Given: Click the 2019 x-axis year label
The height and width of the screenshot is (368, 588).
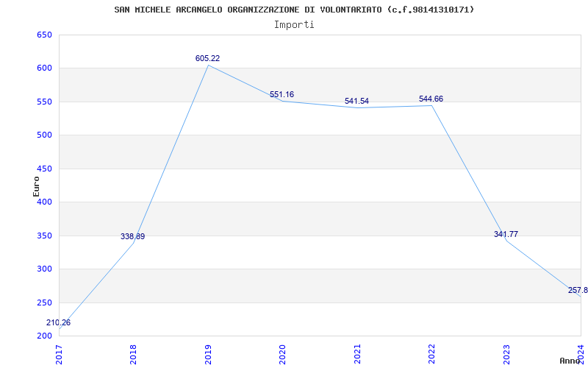Looking at the screenshot, I should pos(208,354).
